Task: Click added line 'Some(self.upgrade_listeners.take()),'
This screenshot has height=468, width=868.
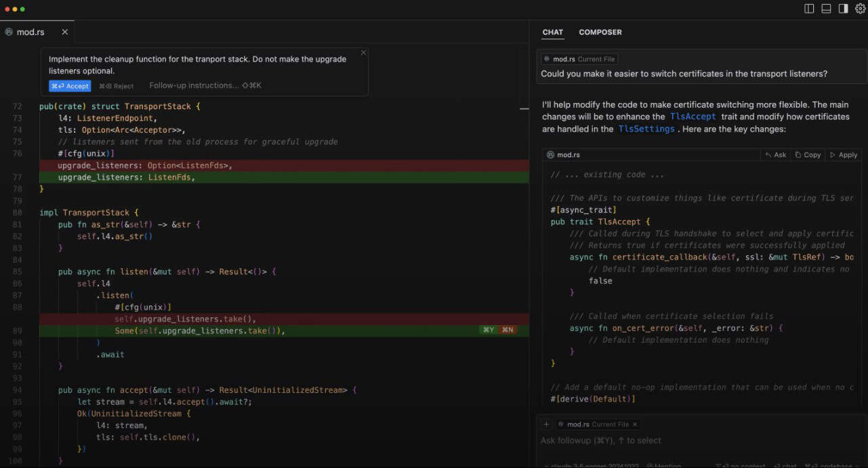Action: [200, 331]
